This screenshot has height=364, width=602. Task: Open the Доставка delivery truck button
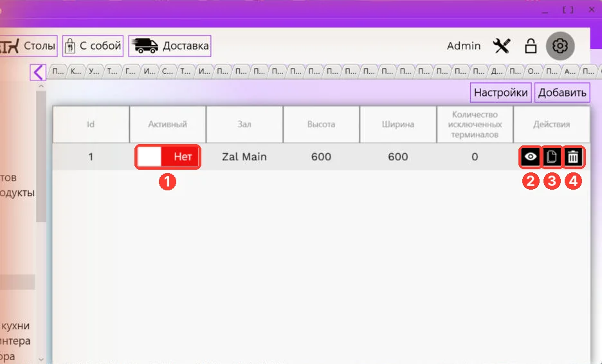coord(170,46)
